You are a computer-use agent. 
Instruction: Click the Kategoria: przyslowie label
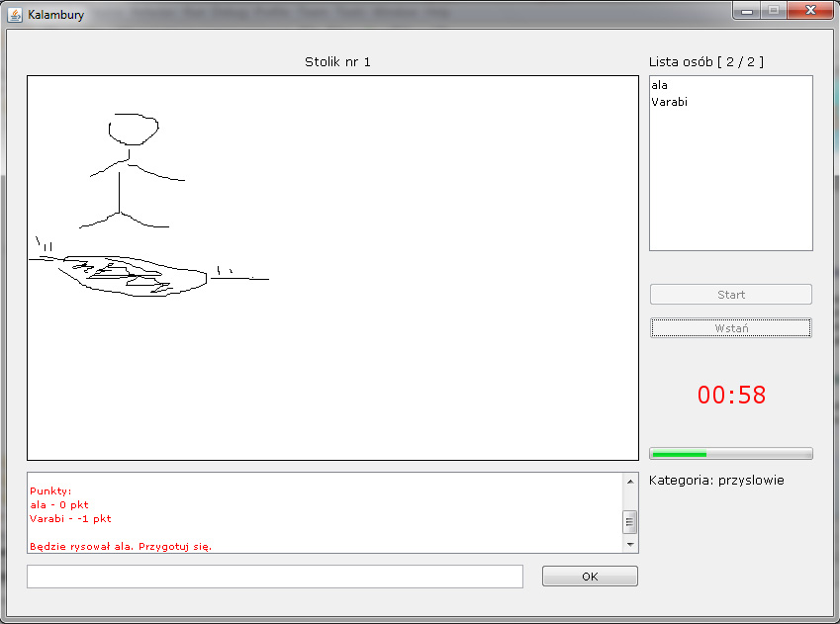tap(716, 481)
